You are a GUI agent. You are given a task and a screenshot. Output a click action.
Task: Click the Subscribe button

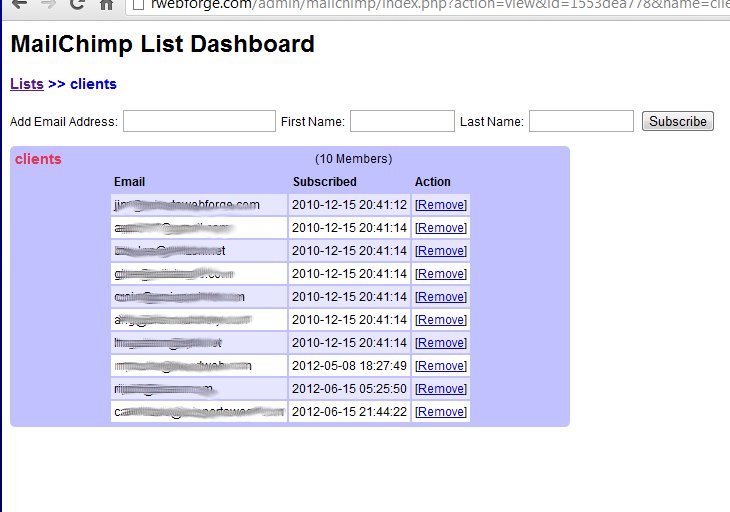tap(678, 121)
